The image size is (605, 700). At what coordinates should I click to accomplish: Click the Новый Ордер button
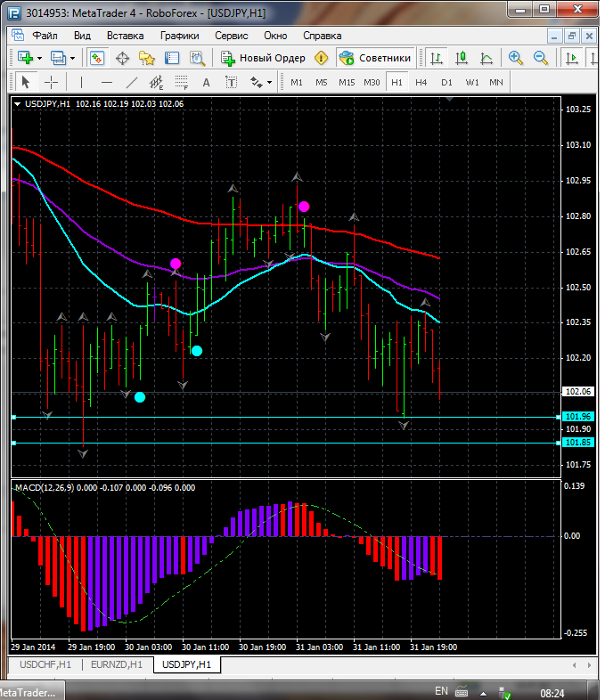(263, 58)
